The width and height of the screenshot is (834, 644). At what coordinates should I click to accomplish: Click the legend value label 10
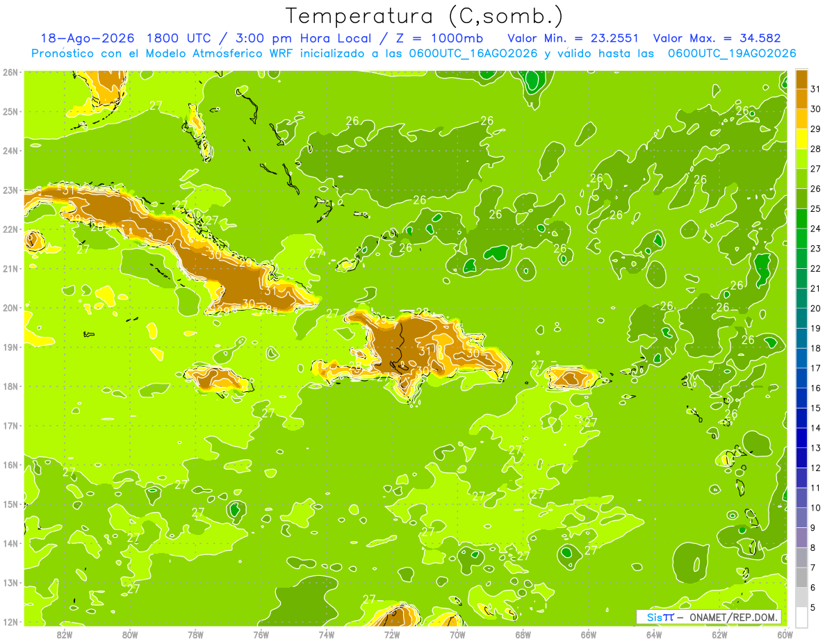(x=815, y=508)
